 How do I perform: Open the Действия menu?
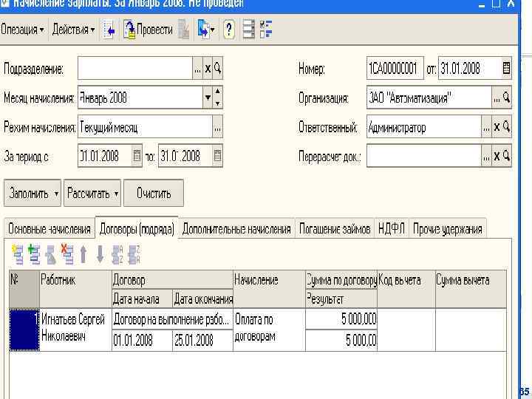click(x=73, y=30)
